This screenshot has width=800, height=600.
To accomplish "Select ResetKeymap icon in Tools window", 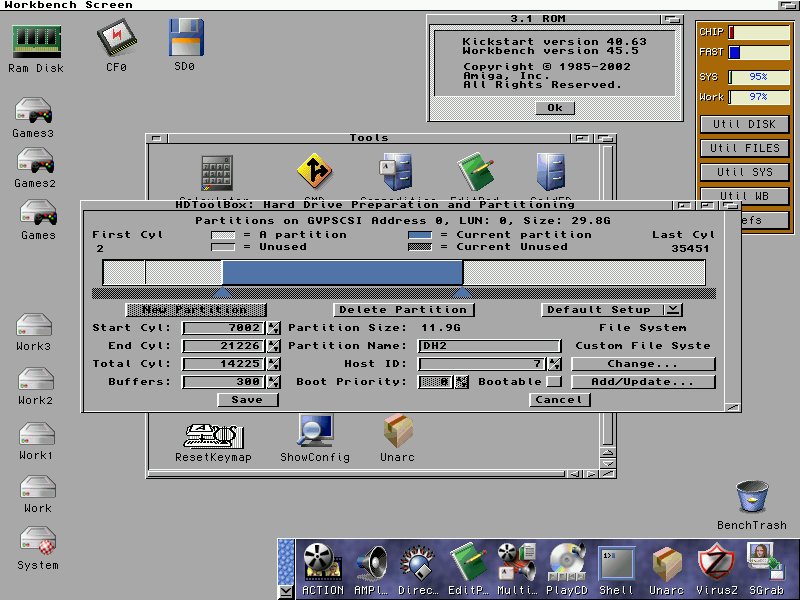I will 213,435.
